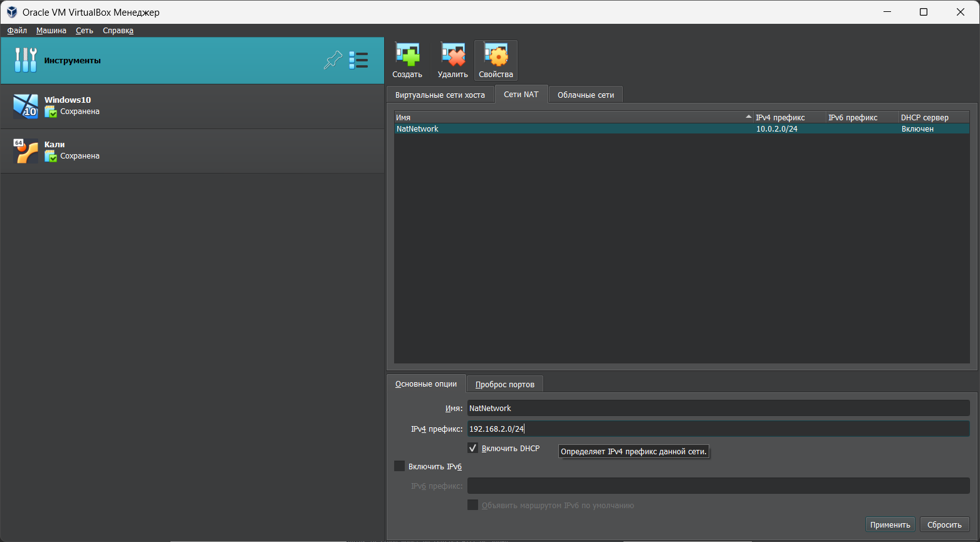This screenshot has height=542, width=980.
Task: Select the Кали machine entry
Action: coord(192,151)
